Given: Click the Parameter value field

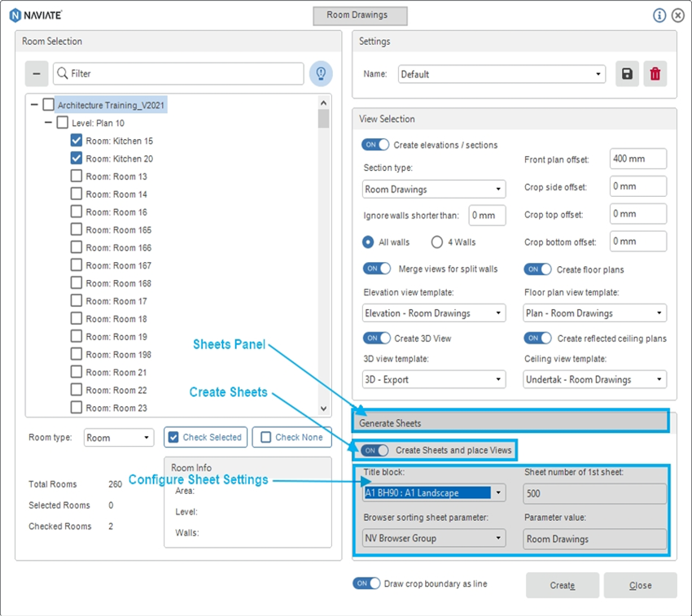Looking at the screenshot, I should 594,539.
